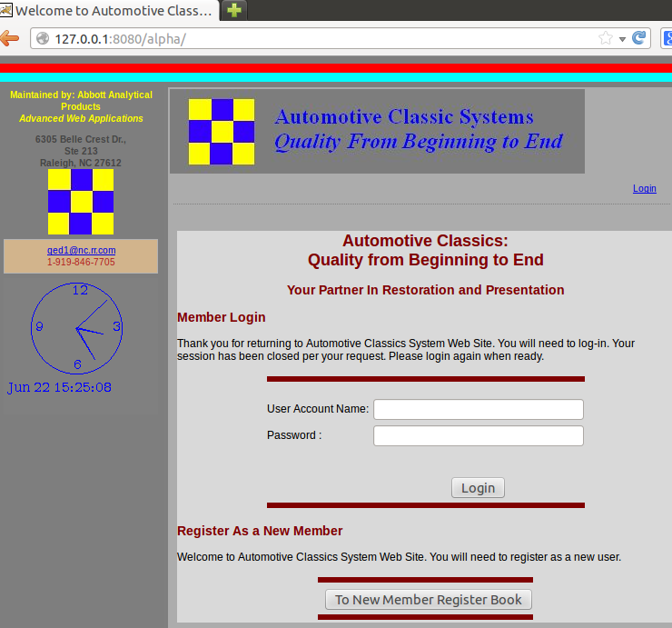Click the tab favicon image

tap(7, 11)
